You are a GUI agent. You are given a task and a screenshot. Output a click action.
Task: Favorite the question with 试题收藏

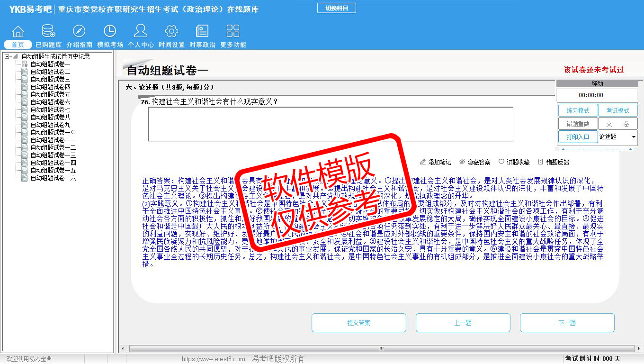tap(514, 162)
